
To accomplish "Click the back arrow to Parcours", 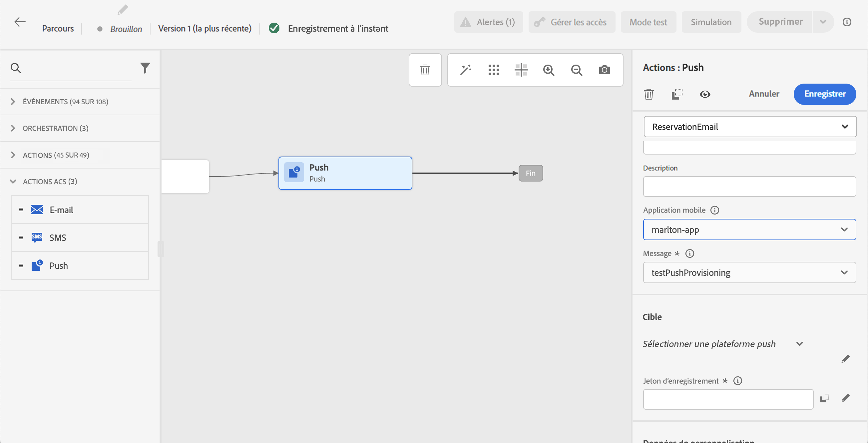I will (x=20, y=22).
